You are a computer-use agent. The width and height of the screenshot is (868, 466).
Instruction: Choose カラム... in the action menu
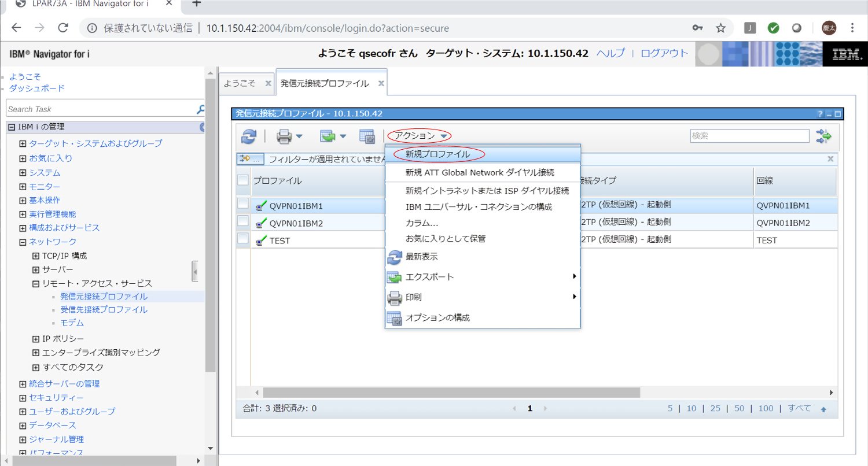coord(483,223)
